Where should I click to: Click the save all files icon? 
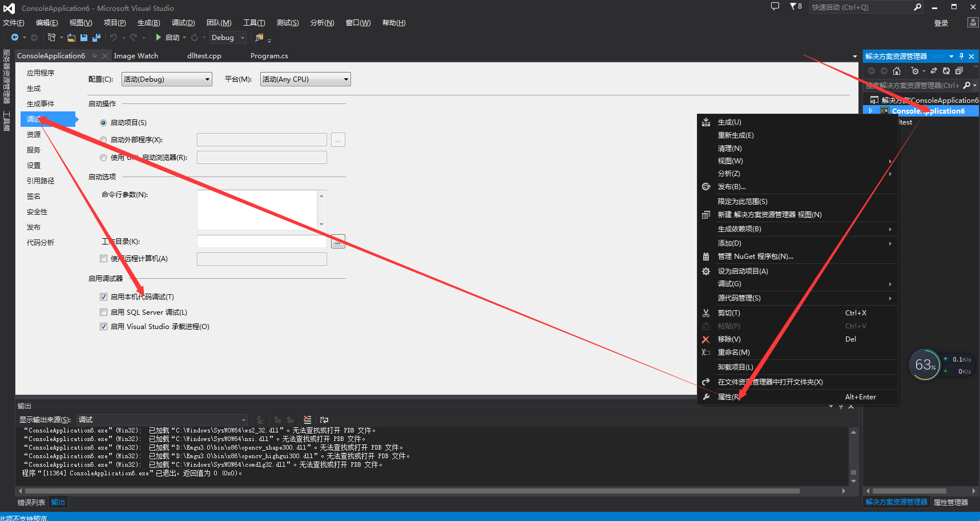point(96,38)
